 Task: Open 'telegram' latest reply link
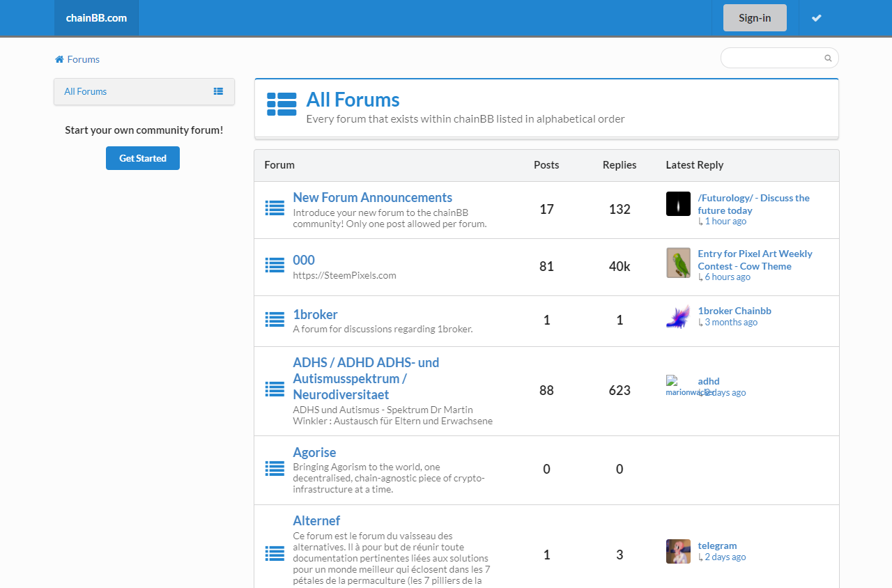pyautogui.click(x=717, y=546)
